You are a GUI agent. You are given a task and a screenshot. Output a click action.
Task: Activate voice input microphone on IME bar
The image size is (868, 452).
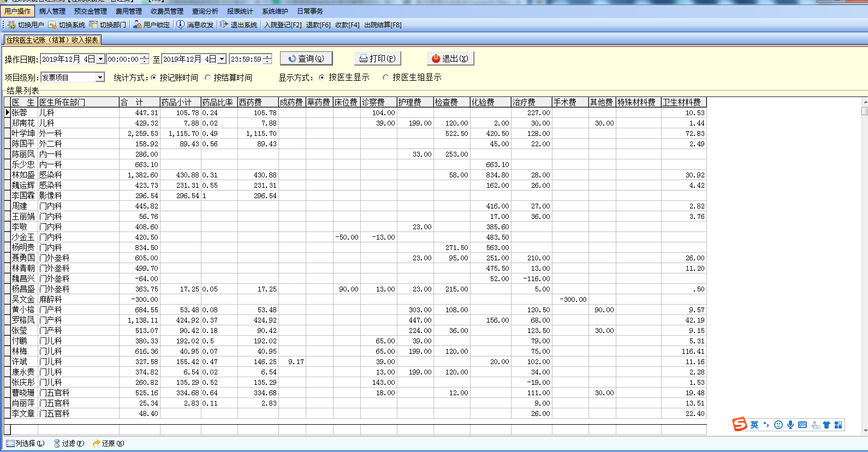click(790, 425)
